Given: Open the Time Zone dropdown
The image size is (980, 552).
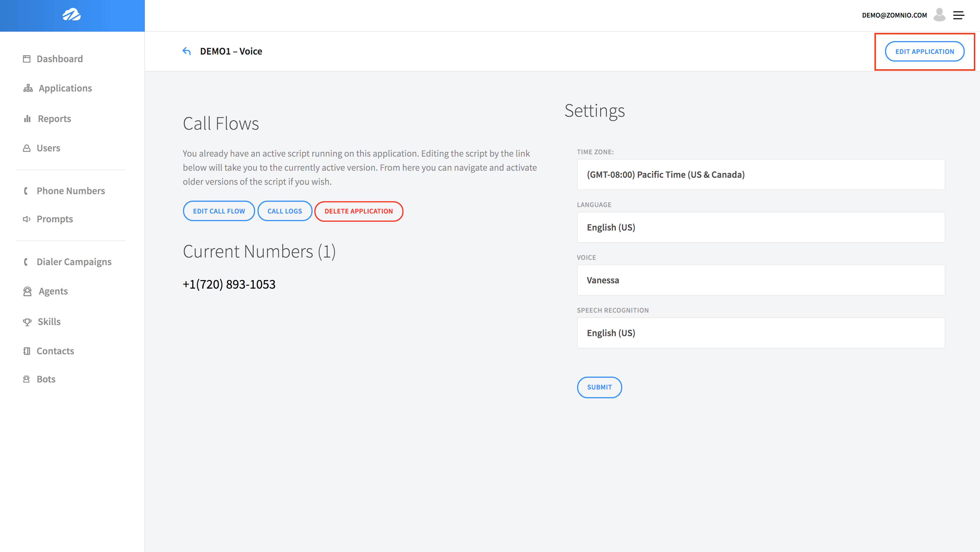Looking at the screenshot, I should (x=761, y=174).
